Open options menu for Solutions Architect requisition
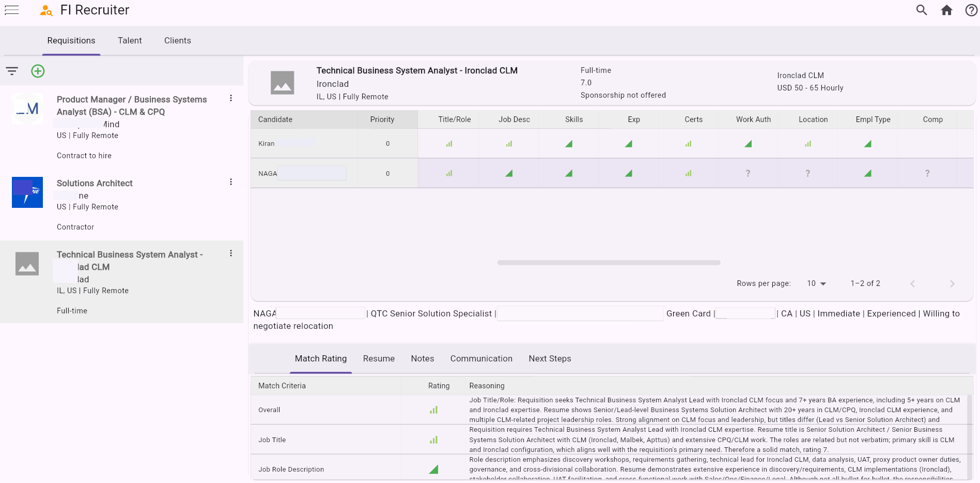Screen dimensions: 980x483 (231, 182)
